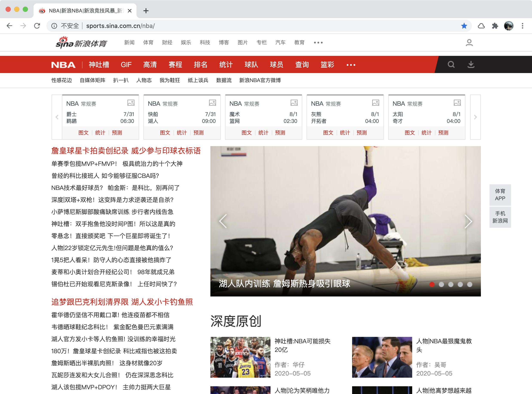Open 赛程 schedule menu item
Image resolution: width=532 pixels, height=394 pixels.
point(175,65)
